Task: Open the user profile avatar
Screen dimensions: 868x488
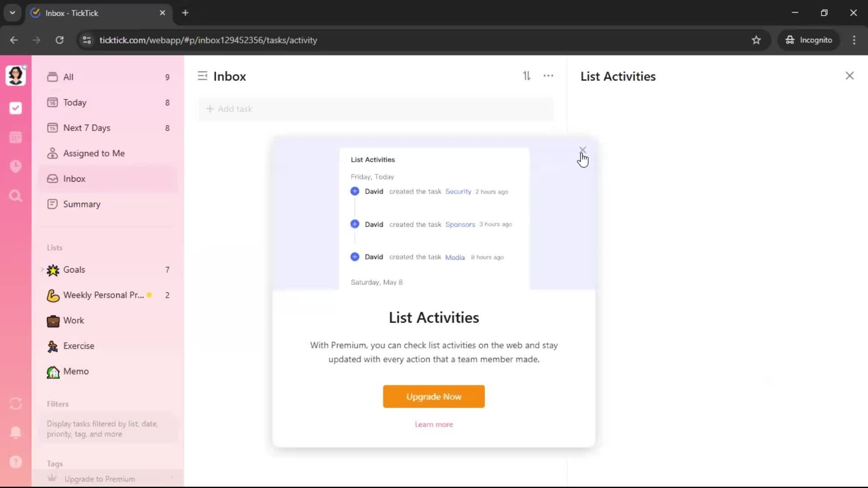Action: point(16,75)
